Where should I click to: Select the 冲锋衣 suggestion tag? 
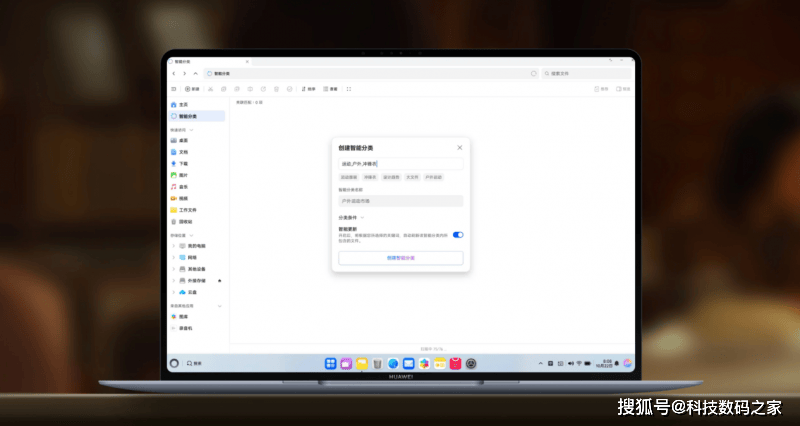coord(370,177)
